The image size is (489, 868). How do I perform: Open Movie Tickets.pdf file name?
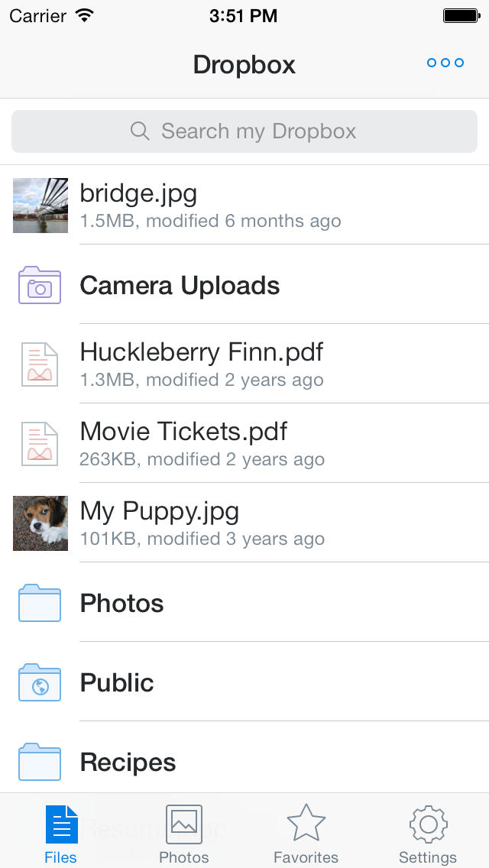pyautogui.click(x=183, y=432)
